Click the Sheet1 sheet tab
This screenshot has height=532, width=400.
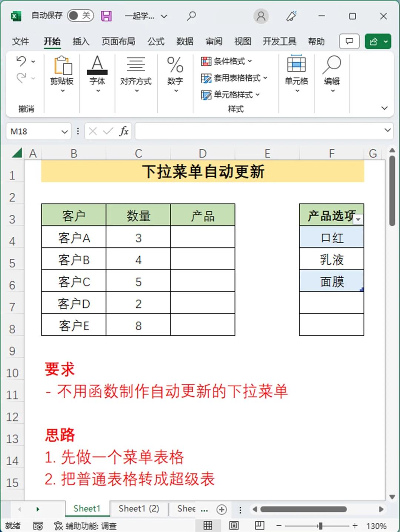click(x=87, y=509)
